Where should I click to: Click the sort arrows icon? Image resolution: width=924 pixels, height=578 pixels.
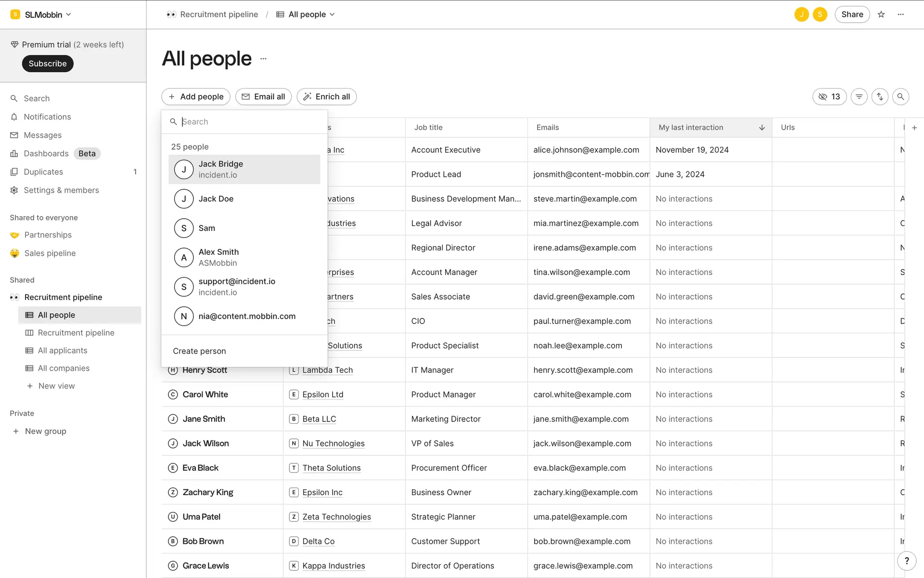pos(880,97)
